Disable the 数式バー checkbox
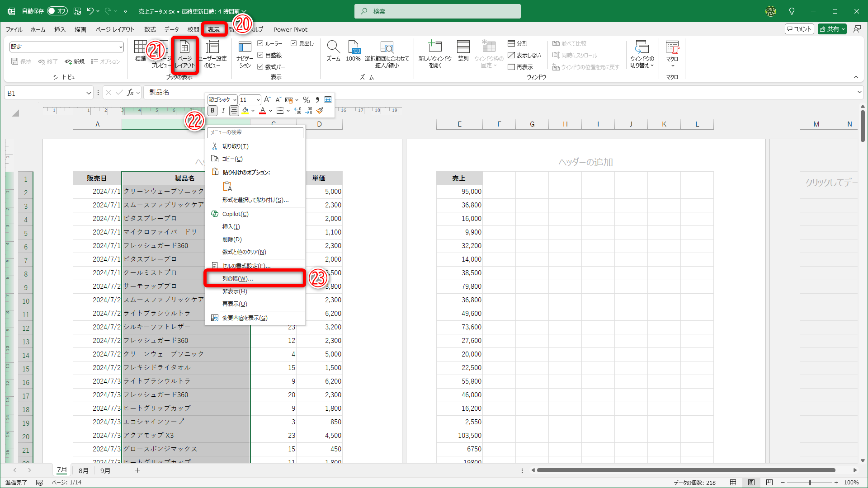868x488 pixels. pos(261,66)
